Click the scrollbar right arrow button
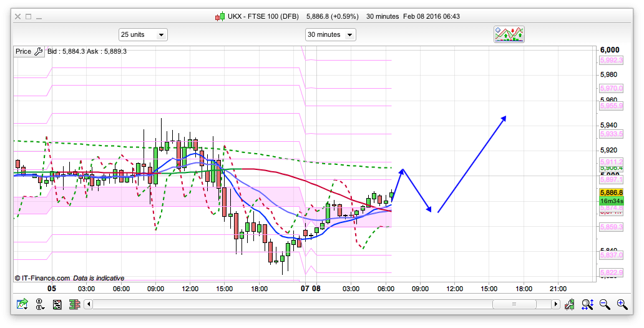 tap(555, 304)
